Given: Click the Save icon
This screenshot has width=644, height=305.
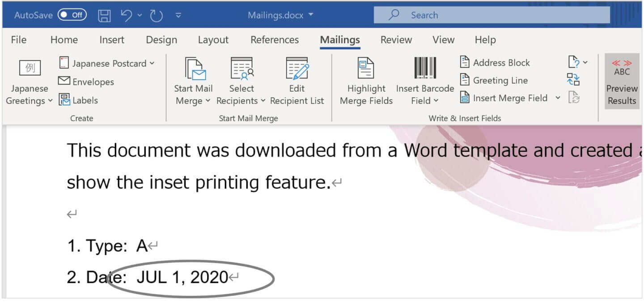Looking at the screenshot, I should click(x=104, y=14).
